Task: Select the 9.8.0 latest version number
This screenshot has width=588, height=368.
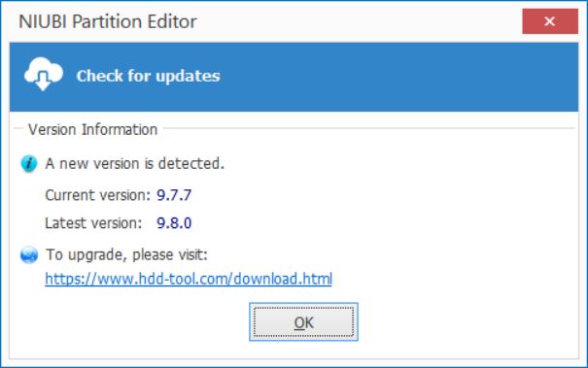Action: [x=174, y=223]
